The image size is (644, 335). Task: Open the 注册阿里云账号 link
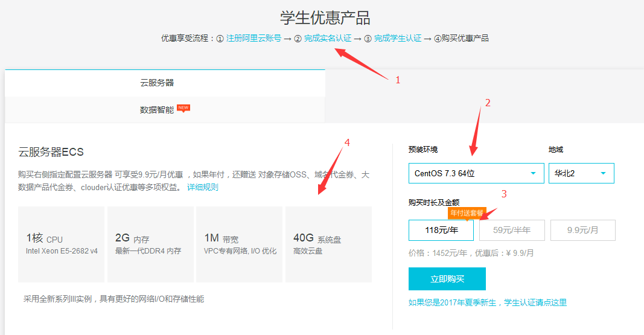(253, 38)
